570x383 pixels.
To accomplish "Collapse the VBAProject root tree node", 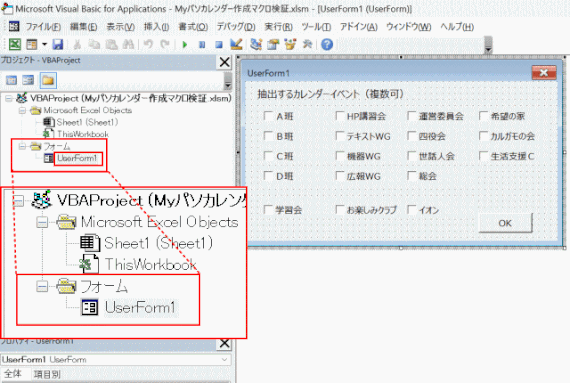I will 9,98.
